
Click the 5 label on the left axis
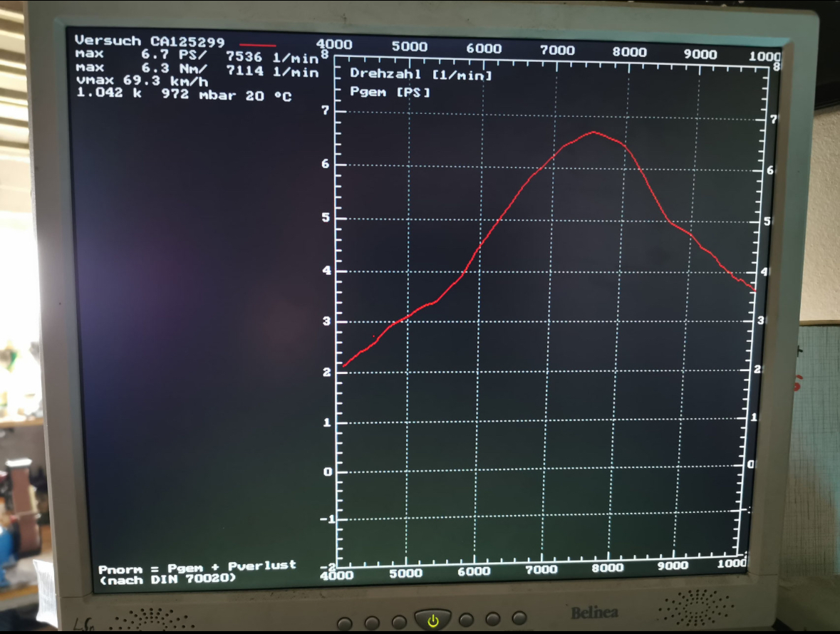coord(326,217)
